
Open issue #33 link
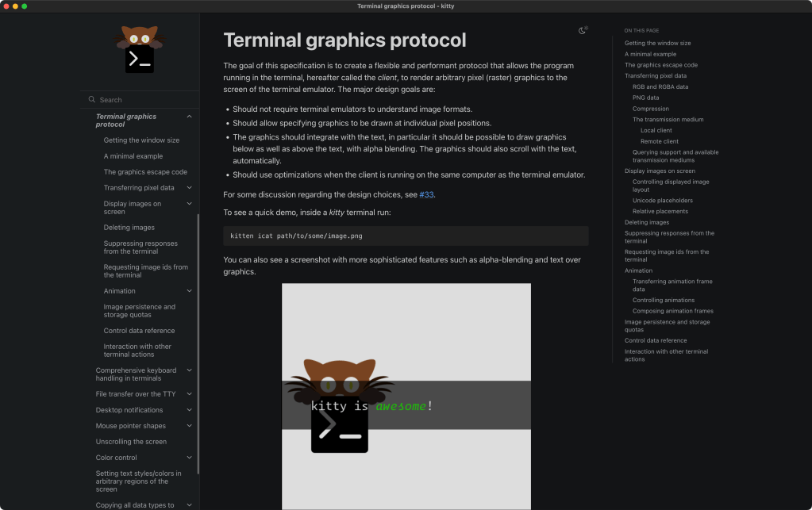[426, 194]
